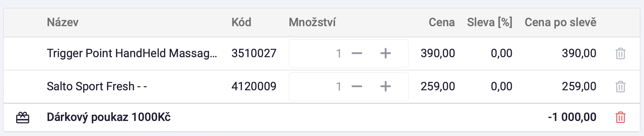
Task: Click the Sleva [%] column header
Action: click(490, 22)
